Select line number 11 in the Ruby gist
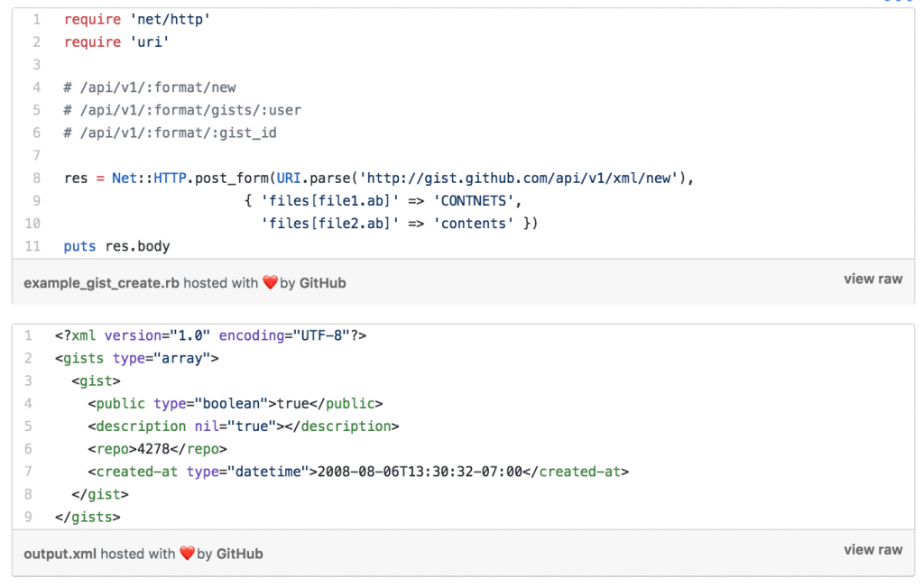 pos(33,246)
